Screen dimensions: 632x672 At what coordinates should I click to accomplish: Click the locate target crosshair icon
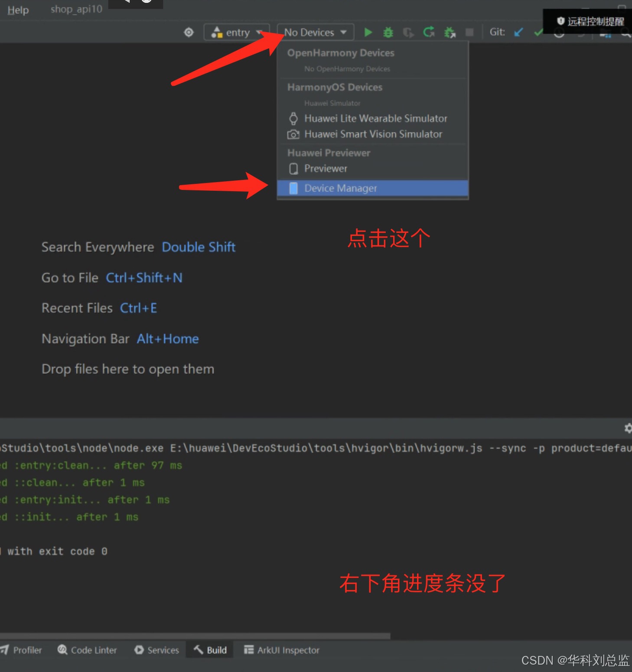point(189,33)
